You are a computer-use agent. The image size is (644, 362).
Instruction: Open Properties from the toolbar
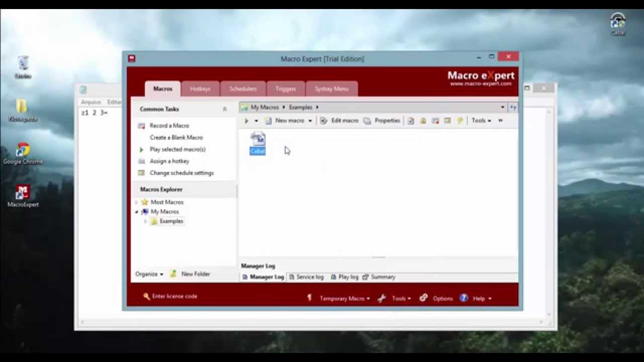[382, 121]
